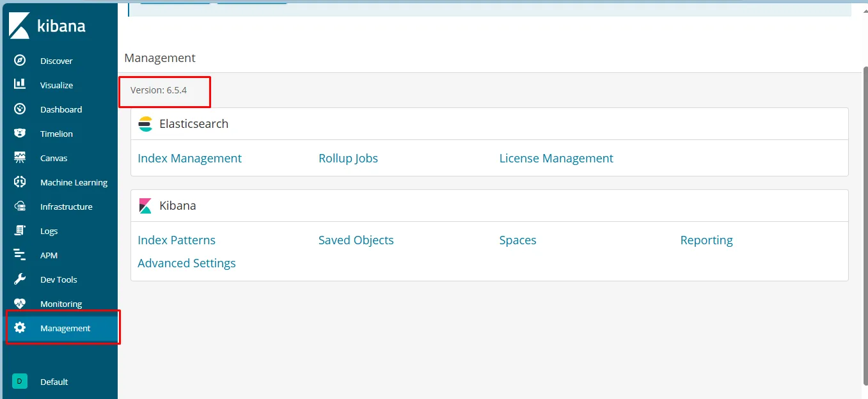Open Canvas from the sidebar
The width and height of the screenshot is (868, 399).
tap(54, 158)
